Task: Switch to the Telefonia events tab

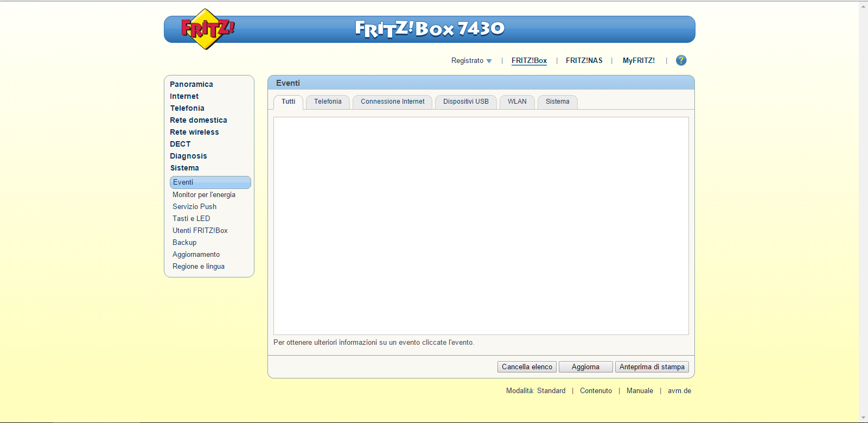Action: click(x=328, y=102)
